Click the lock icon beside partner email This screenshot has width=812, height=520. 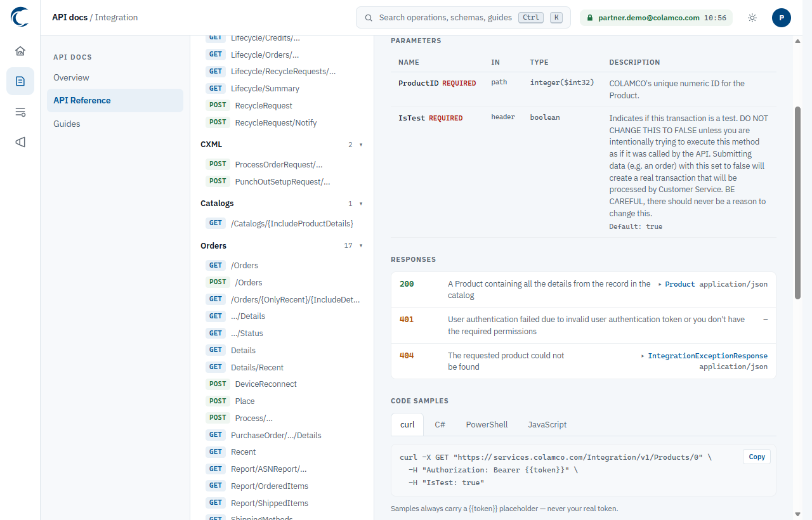click(590, 18)
